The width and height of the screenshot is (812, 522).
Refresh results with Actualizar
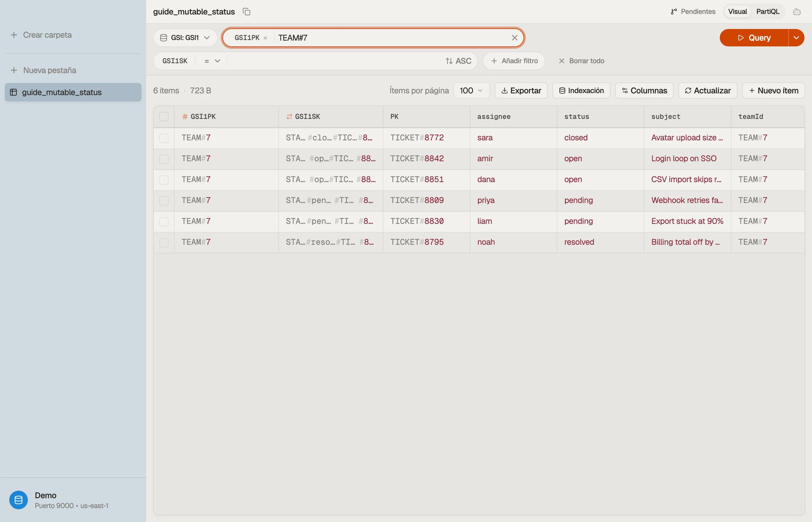pos(707,90)
